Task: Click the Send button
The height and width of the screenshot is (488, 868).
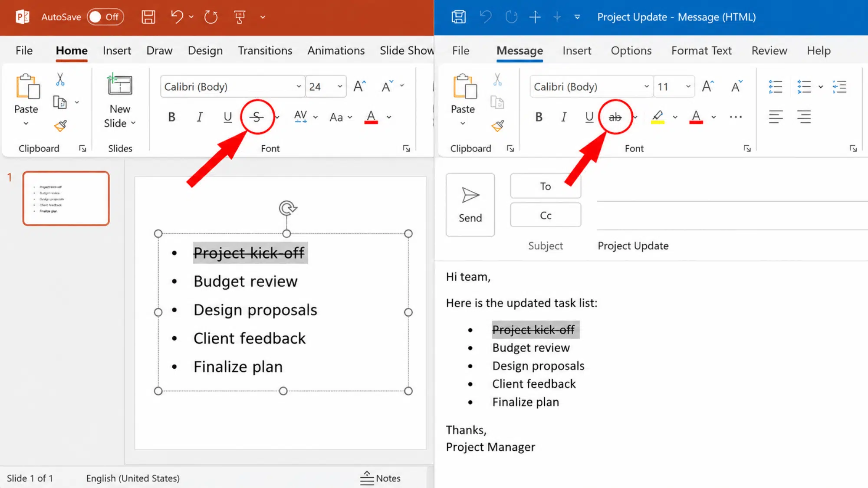Action: [x=470, y=205]
